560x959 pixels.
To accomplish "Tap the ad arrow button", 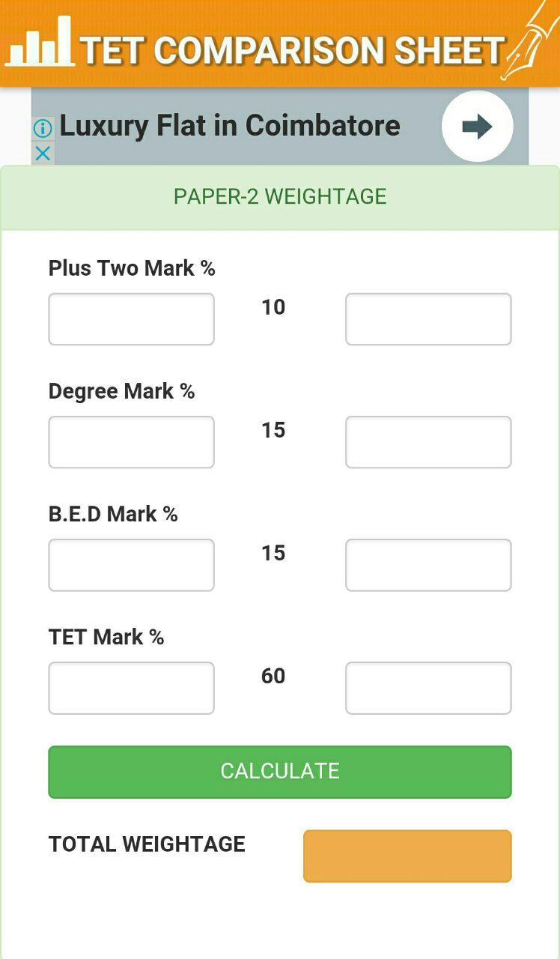I will point(477,126).
